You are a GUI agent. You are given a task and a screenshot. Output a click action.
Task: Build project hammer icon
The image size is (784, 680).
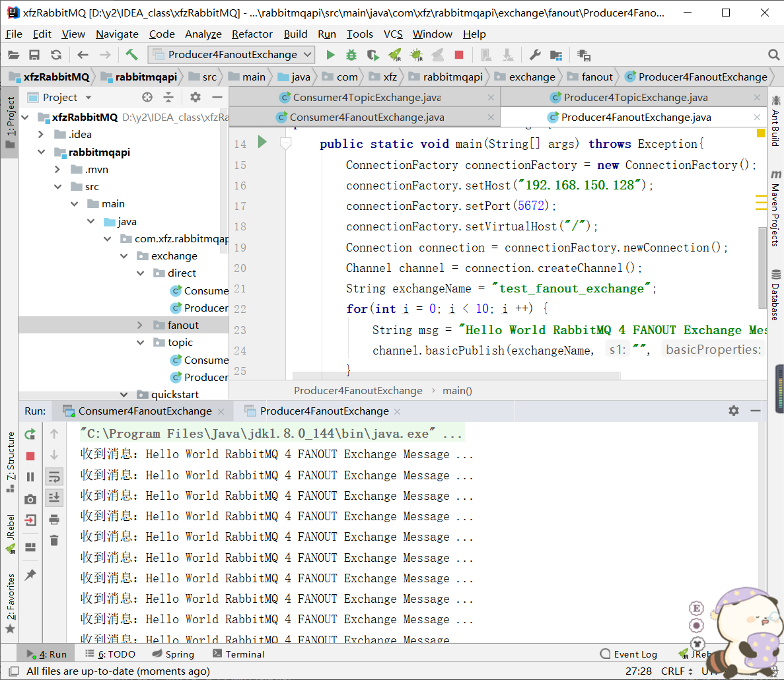(x=131, y=54)
